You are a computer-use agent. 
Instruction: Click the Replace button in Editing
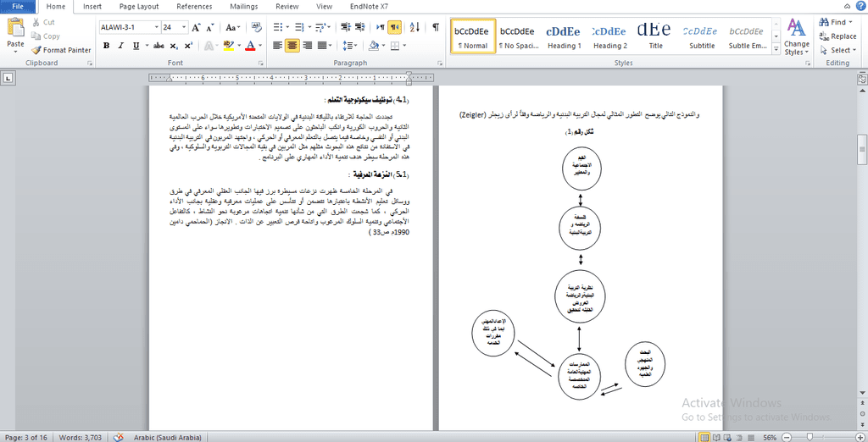click(837, 36)
